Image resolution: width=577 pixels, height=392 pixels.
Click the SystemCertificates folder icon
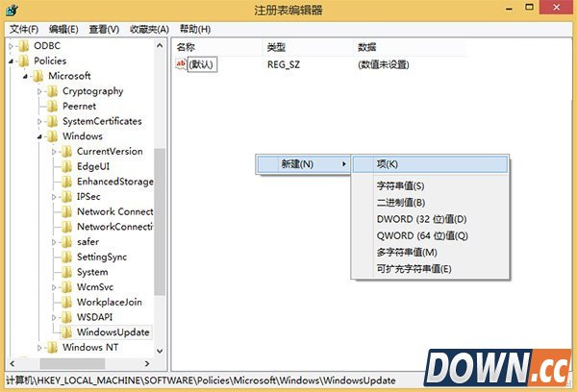[53, 121]
